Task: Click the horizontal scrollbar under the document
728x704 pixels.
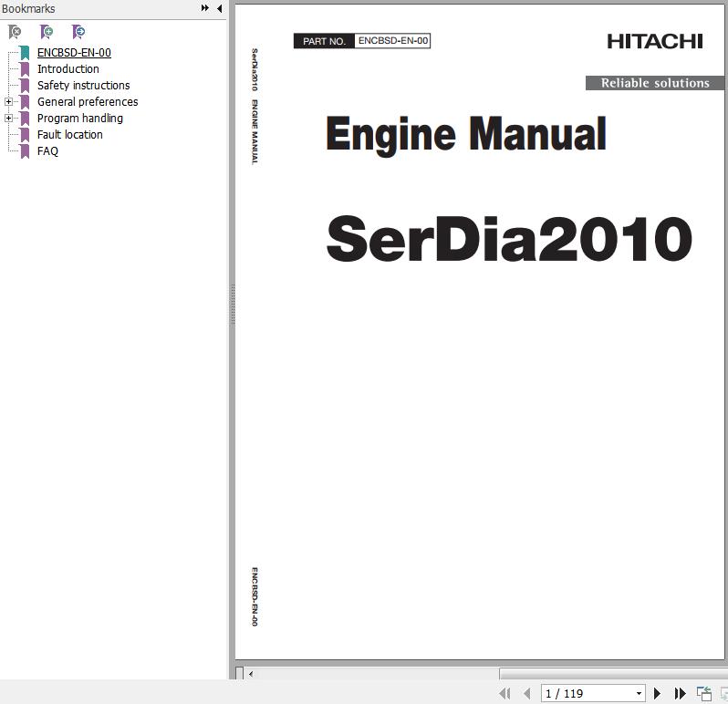Action: (x=374, y=674)
